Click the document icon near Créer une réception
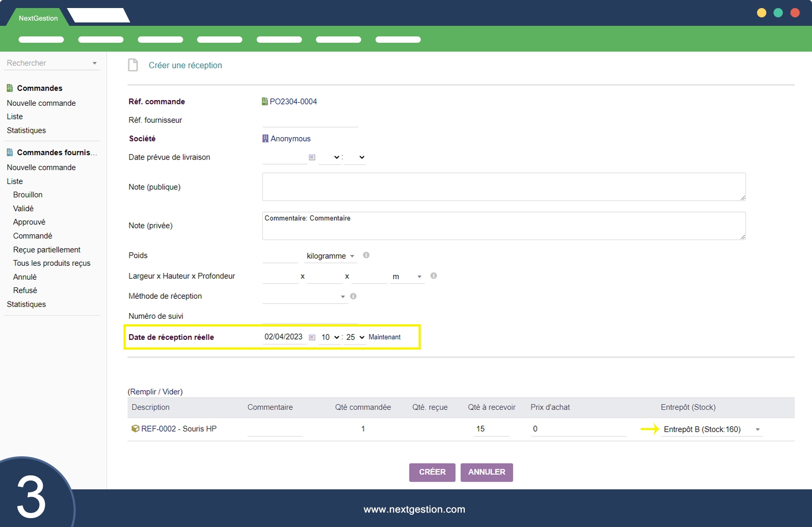 point(133,65)
